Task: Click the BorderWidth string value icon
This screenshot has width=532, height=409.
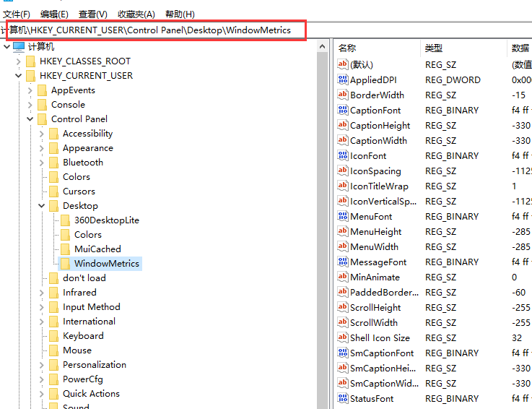Action: (x=343, y=95)
